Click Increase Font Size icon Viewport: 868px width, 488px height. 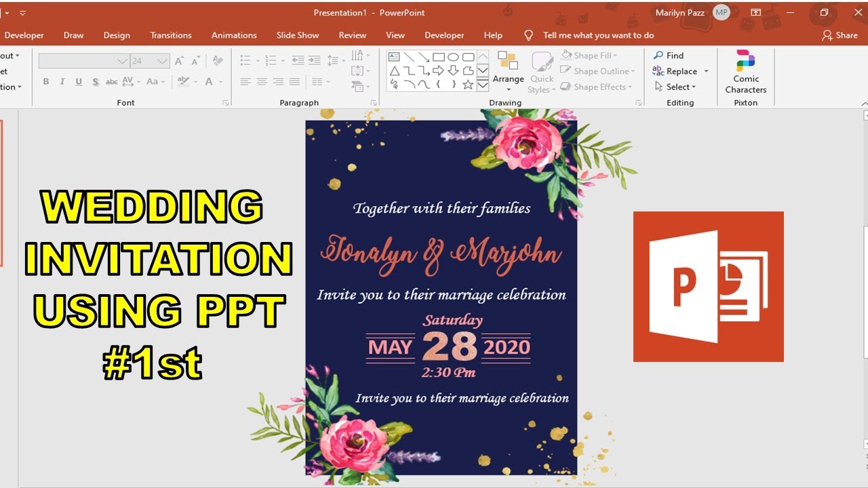(179, 61)
